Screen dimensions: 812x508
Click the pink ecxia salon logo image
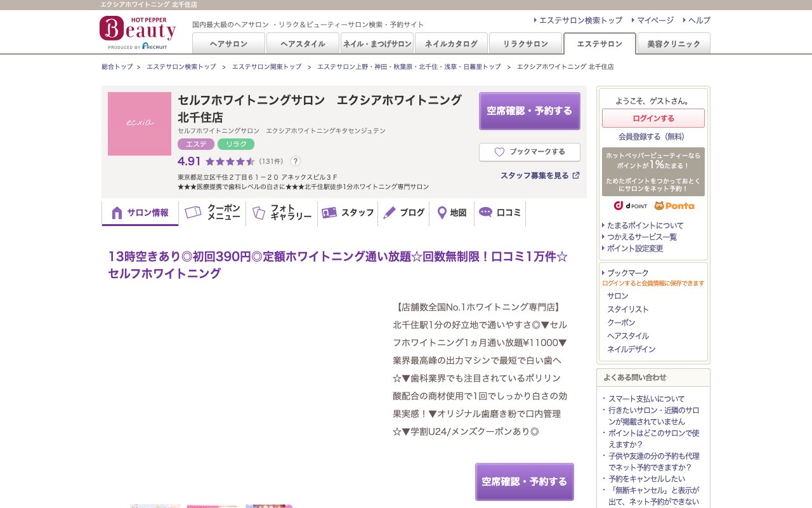(139, 123)
